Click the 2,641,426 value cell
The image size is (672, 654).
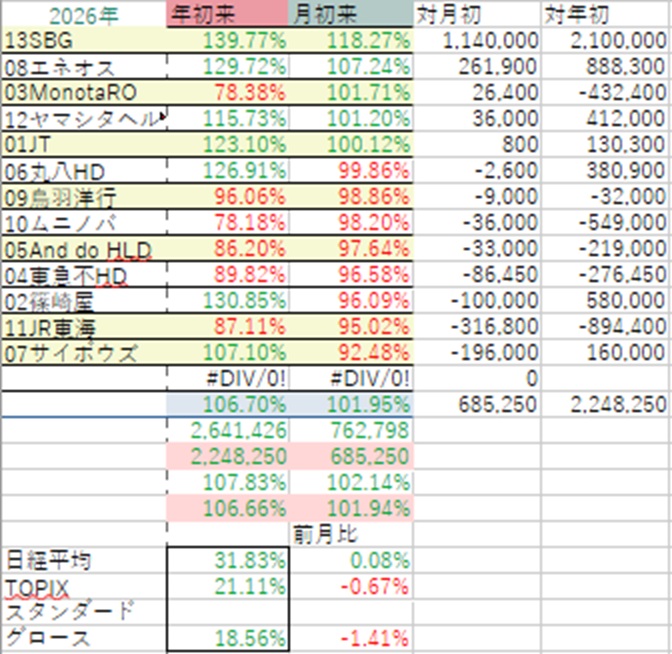(x=228, y=430)
